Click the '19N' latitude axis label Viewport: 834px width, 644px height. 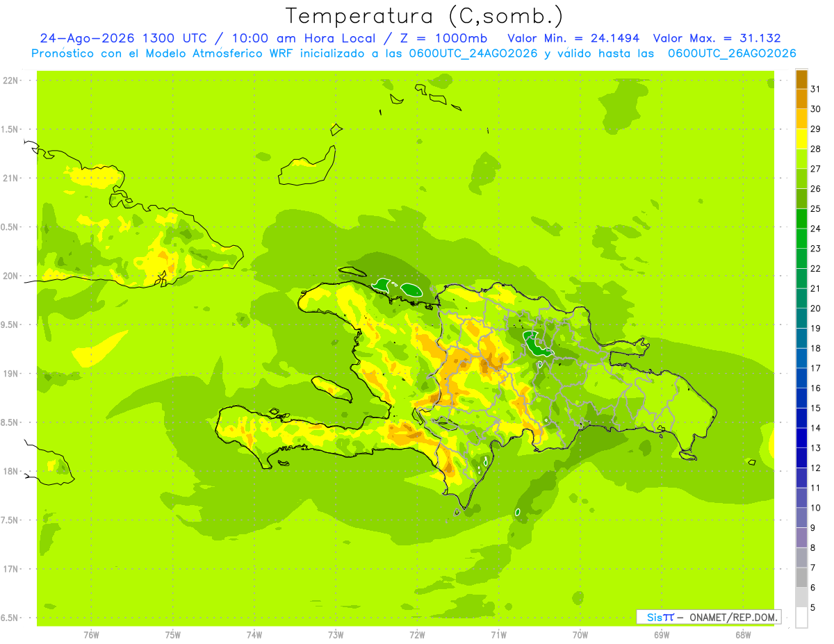pyautogui.click(x=10, y=374)
